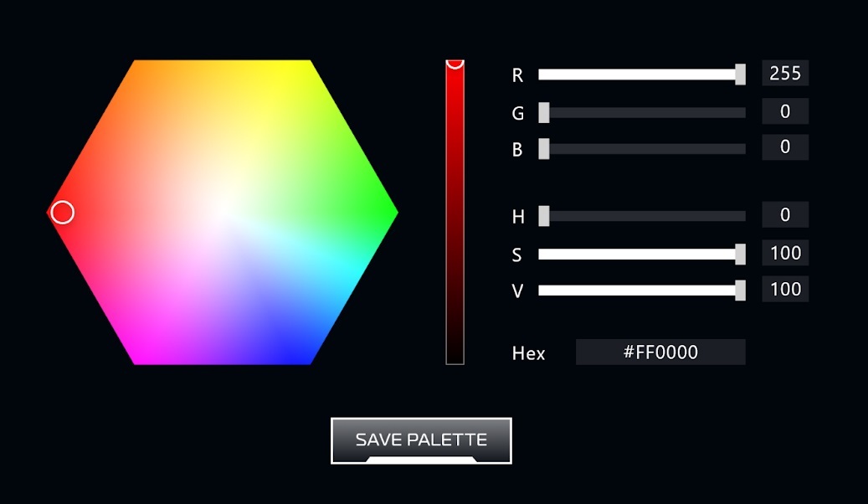The height and width of the screenshot is (504, 868).
Task: Click the S value input box
Action: coord(784,253)
